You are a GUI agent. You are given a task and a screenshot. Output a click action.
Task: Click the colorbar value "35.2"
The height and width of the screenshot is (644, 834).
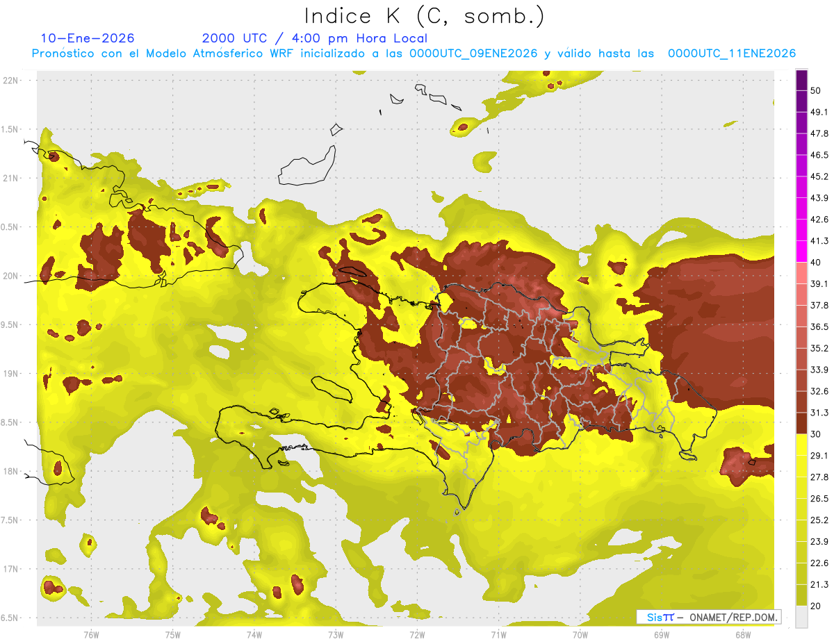[x=819, y=348]
